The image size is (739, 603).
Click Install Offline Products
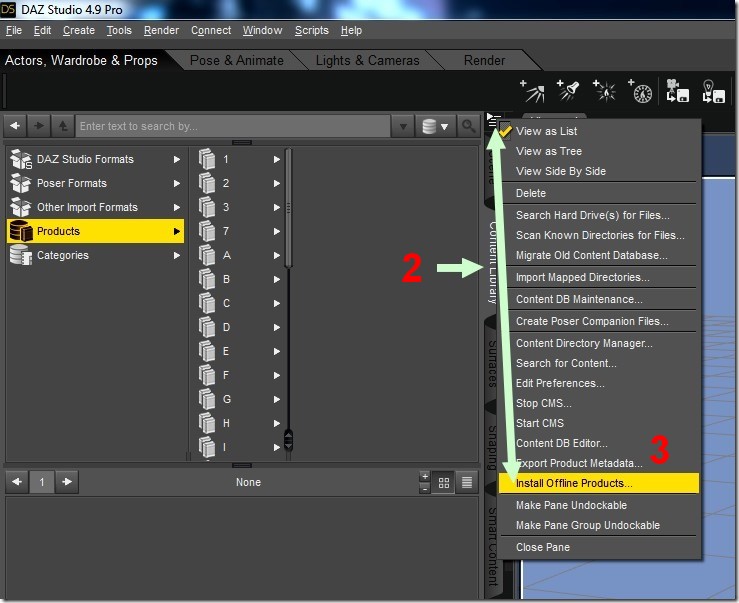pyautogui.click(x=599, y=483)
